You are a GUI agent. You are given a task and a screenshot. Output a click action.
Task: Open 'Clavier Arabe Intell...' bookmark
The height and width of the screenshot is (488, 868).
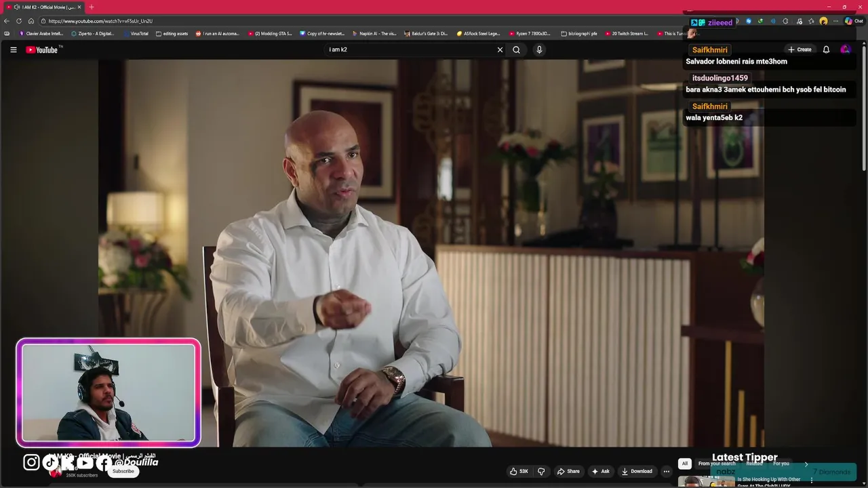[x=41, y=33]
